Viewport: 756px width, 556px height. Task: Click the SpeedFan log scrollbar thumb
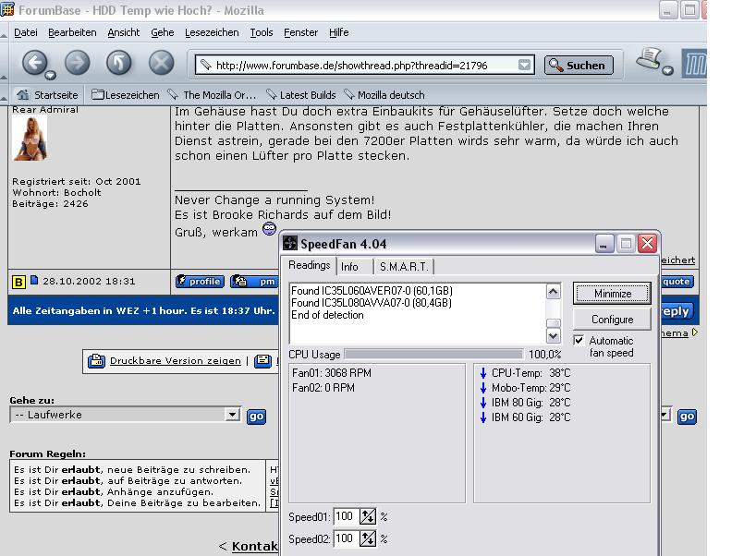click(x=553, y=323)
